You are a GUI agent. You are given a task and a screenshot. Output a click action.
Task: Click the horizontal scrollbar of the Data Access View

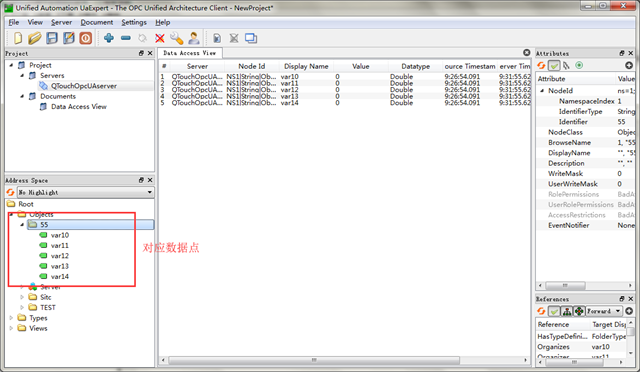(313, 360)
